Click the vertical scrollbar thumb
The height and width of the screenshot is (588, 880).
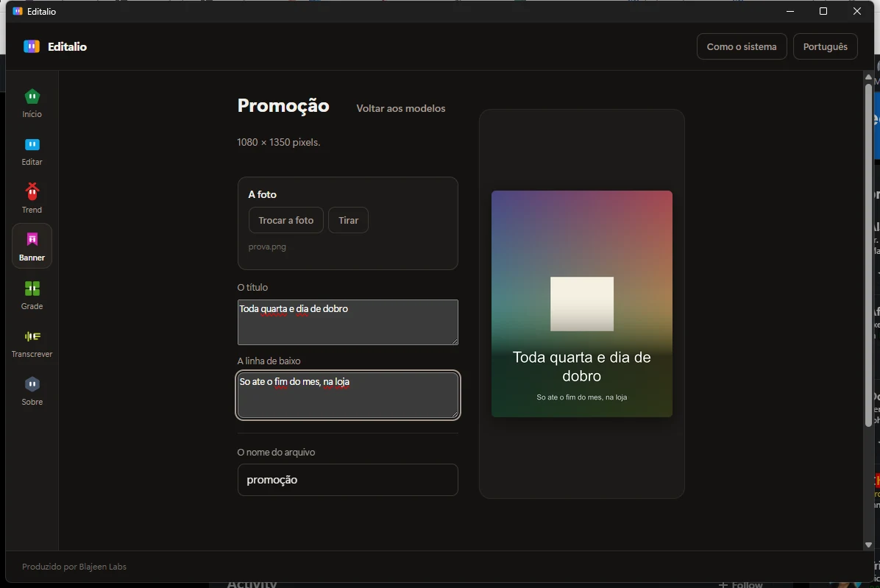868,255
